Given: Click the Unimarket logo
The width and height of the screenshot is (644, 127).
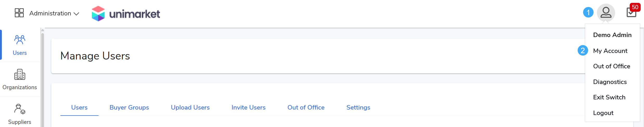Looking at the screenshot, I should (x=126, y=14).
